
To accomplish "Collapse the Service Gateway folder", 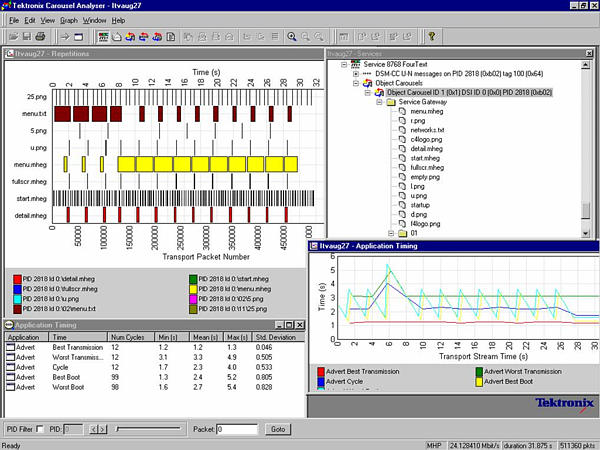I will click(x=378, y=102).
